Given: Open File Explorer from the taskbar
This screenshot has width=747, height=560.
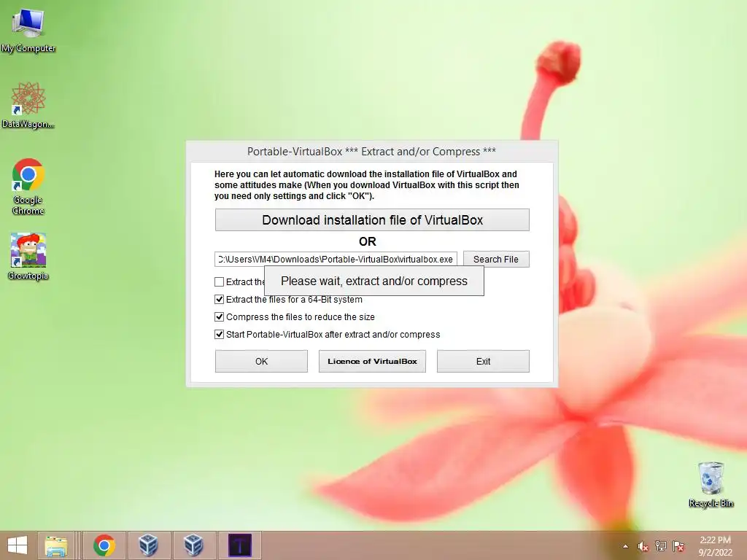Looking at the screenshot, I should 56,545.
